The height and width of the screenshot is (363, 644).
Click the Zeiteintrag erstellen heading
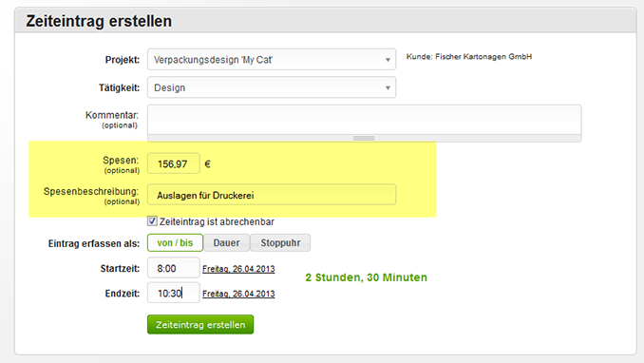[x=99, y=21]
